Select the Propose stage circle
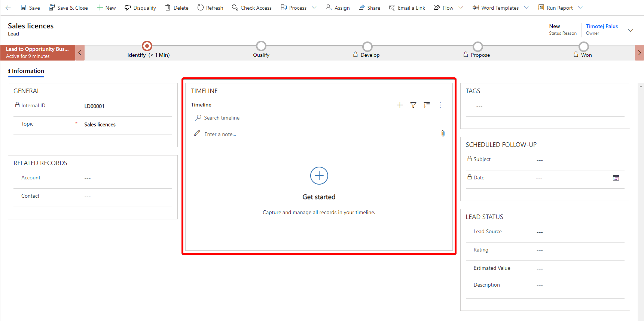 click(477, 46)
